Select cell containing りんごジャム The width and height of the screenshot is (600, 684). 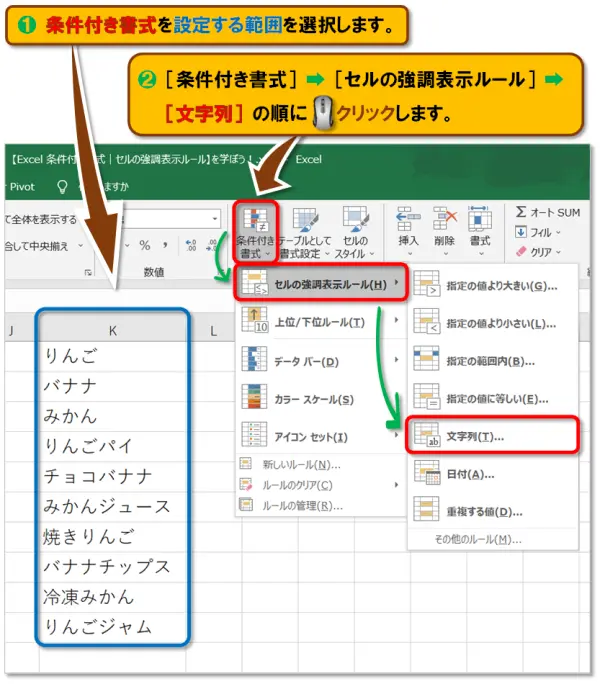[113, 627]
